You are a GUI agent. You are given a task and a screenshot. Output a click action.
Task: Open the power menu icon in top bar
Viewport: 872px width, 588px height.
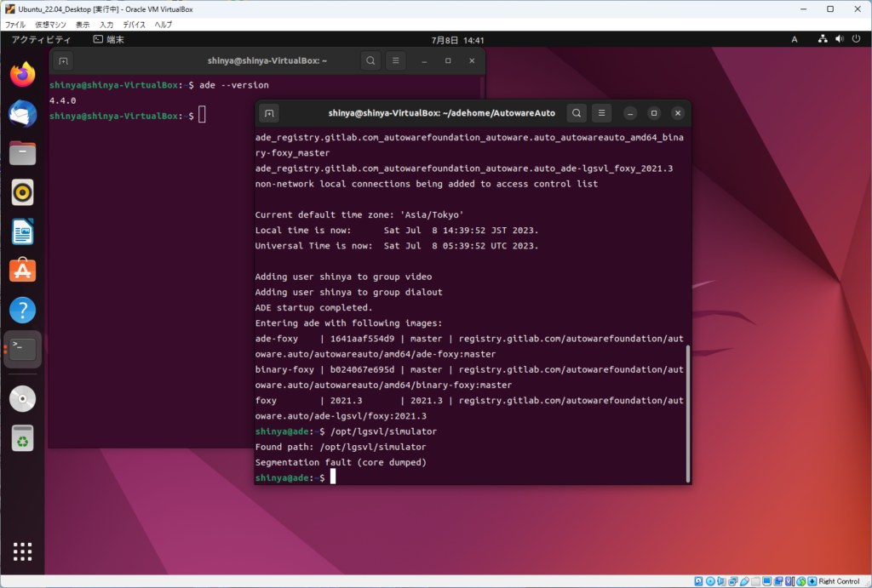[x=857, y=39]
